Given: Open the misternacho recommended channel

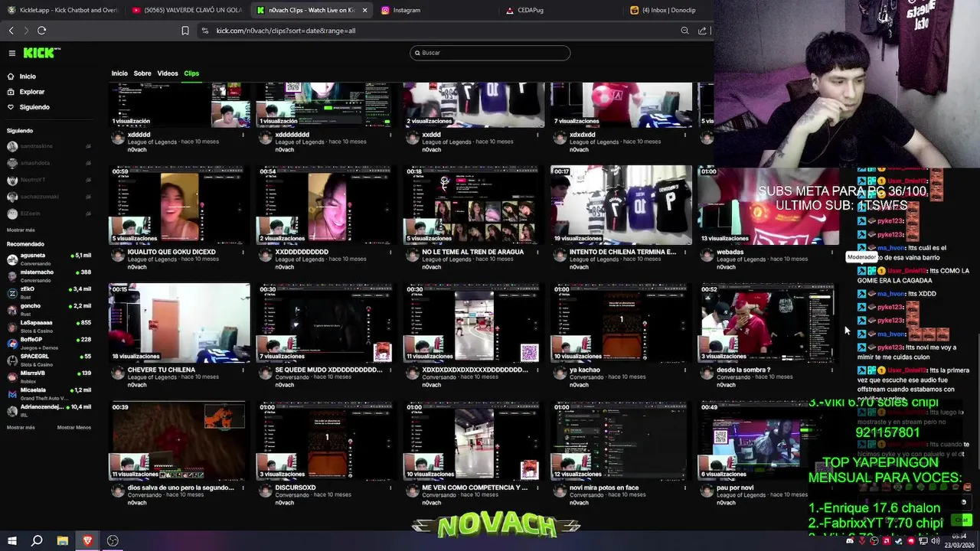Looking at the screenshot, I should click(x=49, y=275).
